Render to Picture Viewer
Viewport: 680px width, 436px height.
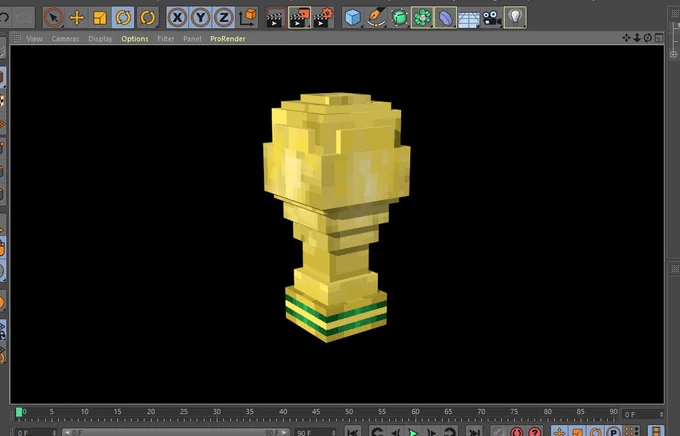coord(299,18)
